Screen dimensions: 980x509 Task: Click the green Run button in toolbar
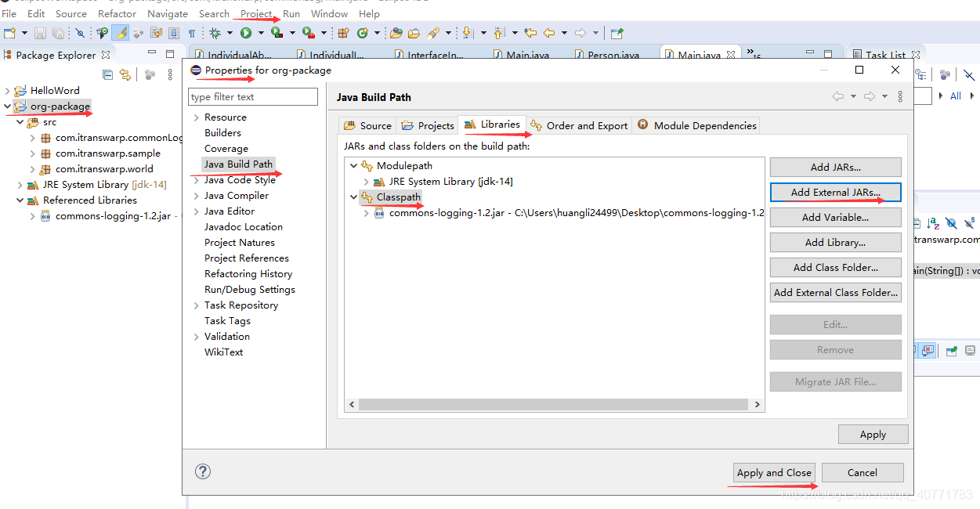coord(245,33)
